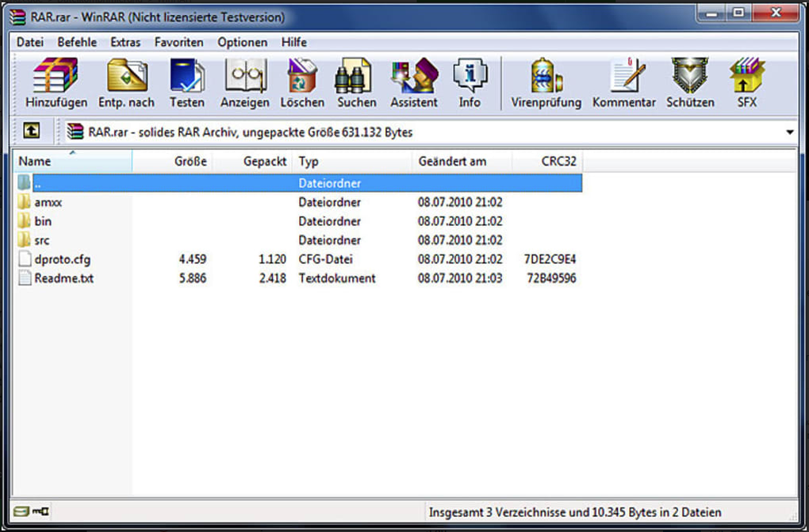This screenshot has width=809, height=532.
Task: Click CRC value 72B49596
Action: [x=551, y=278]
